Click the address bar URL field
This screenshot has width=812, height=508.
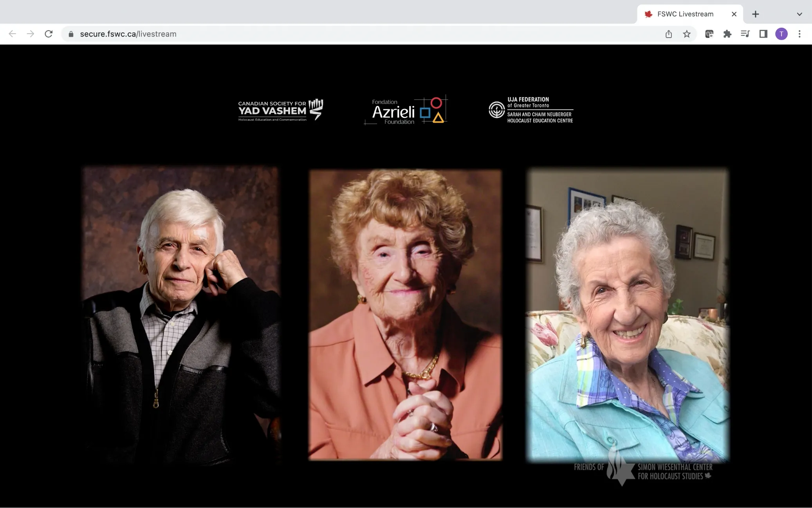pos(274,34)
